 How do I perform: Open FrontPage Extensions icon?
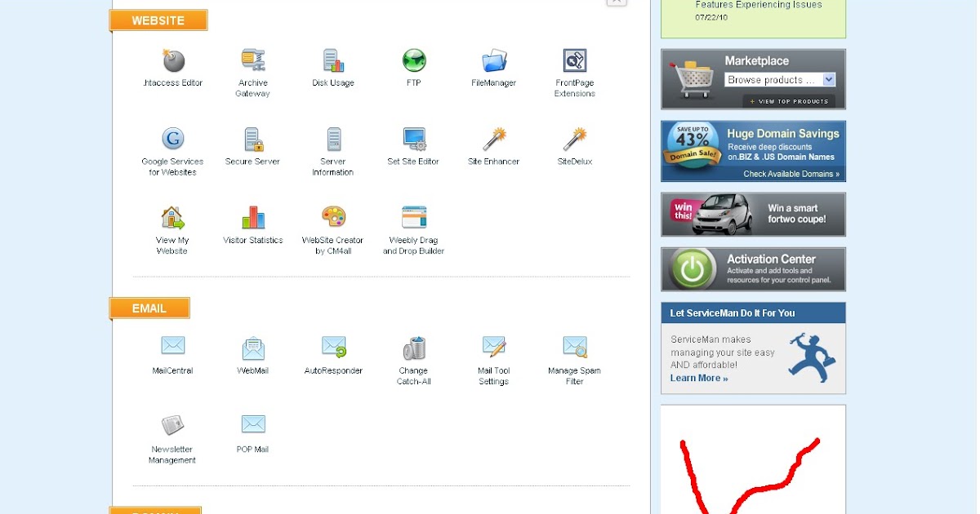[x=575, y=60]
